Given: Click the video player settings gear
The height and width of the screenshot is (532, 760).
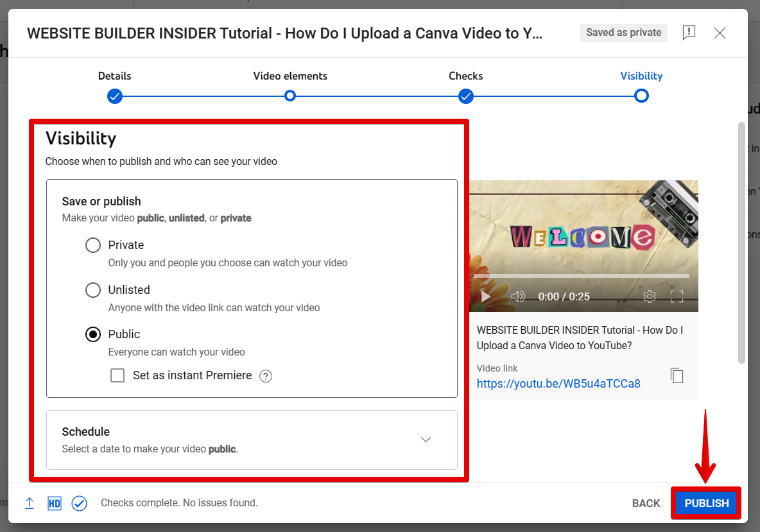Looking at the screenshot, I should (x=650, y=296).
